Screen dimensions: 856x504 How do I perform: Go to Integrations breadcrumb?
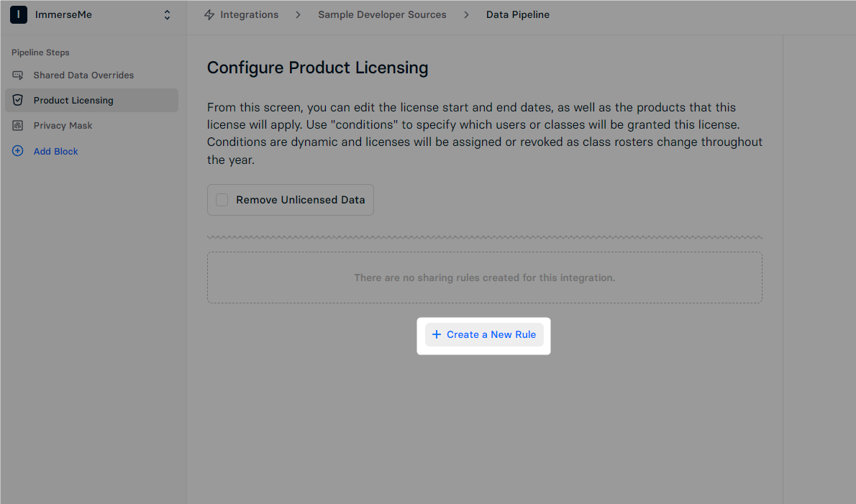(x=249, y=14)
